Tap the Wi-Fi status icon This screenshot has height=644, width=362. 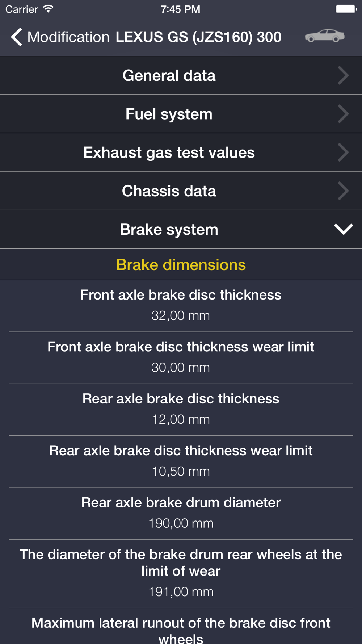48,9
